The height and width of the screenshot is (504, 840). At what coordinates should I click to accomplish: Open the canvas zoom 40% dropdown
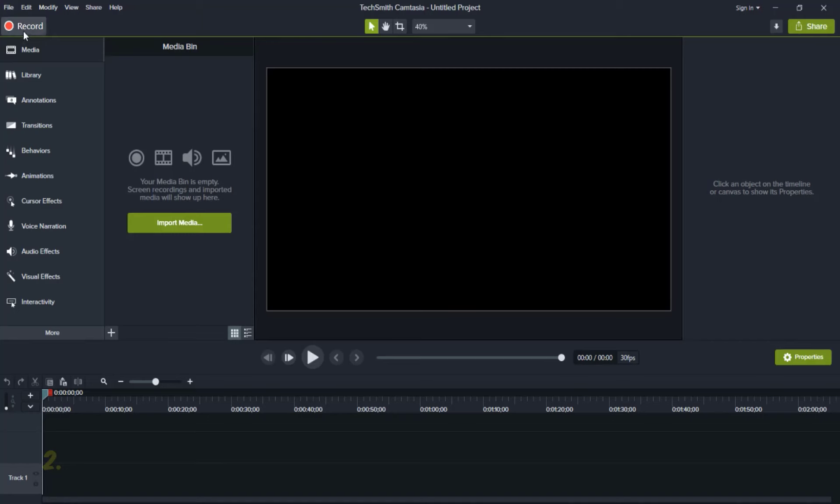tap(443, 27)
